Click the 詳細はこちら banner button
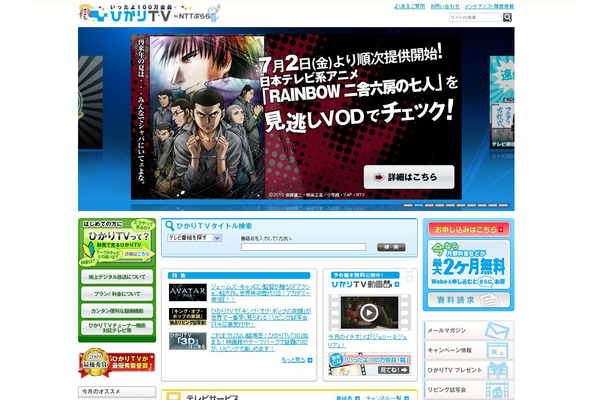The width and height of the screenshot is (610, 400). [x=409, y=177]
